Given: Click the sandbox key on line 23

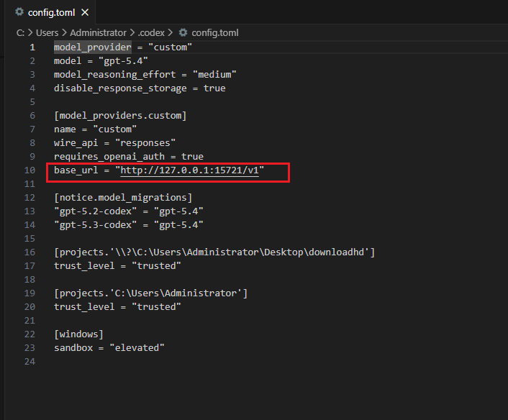Looking at the screenshot, I should click(x=73, y=348).
